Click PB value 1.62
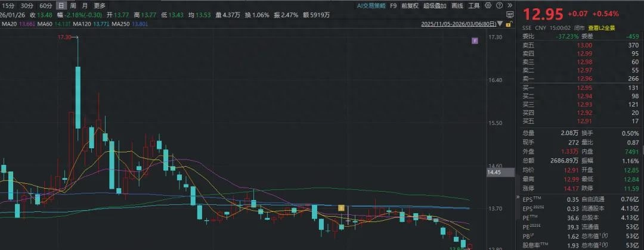This screenshot has height=250, width=644. click(x=573, y=236)
